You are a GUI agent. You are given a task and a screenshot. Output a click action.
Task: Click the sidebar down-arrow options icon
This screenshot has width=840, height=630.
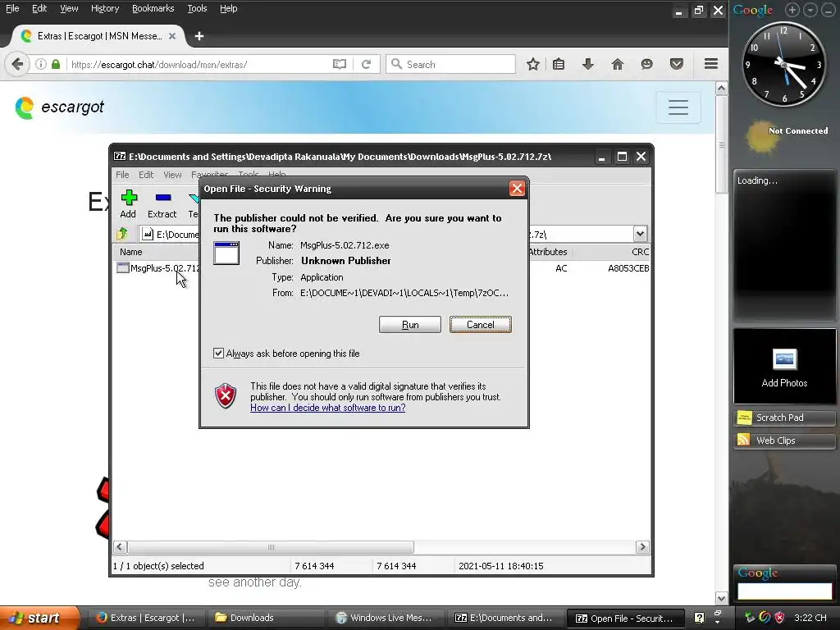coord(810,10)
